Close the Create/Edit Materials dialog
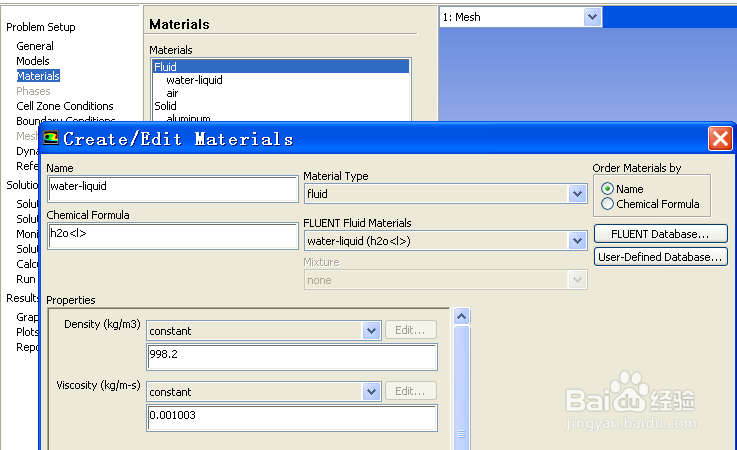This screenshot has width=737, height=450. point(719,138)
